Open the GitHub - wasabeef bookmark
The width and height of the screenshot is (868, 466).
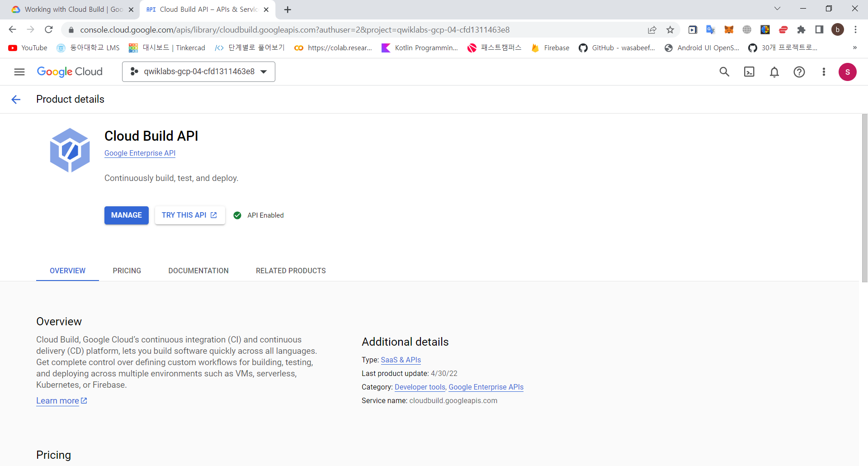coord(617,48)
